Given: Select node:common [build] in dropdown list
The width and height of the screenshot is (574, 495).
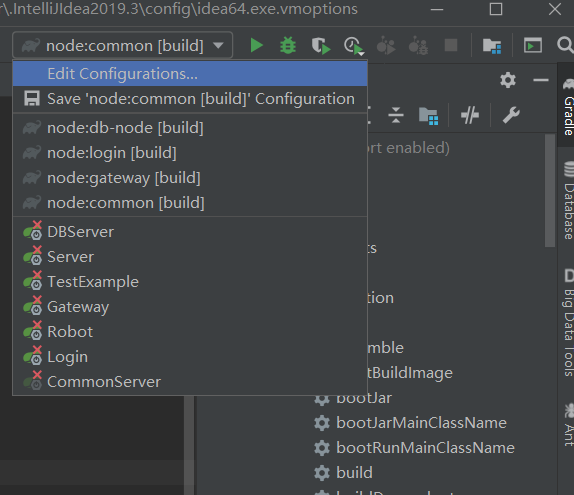Looking at the screenshot, I should tap(190, 203).
